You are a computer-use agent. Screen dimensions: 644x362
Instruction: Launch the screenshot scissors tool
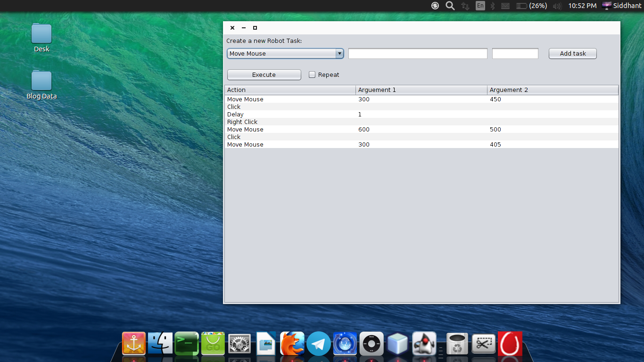[x=484, y=345]
